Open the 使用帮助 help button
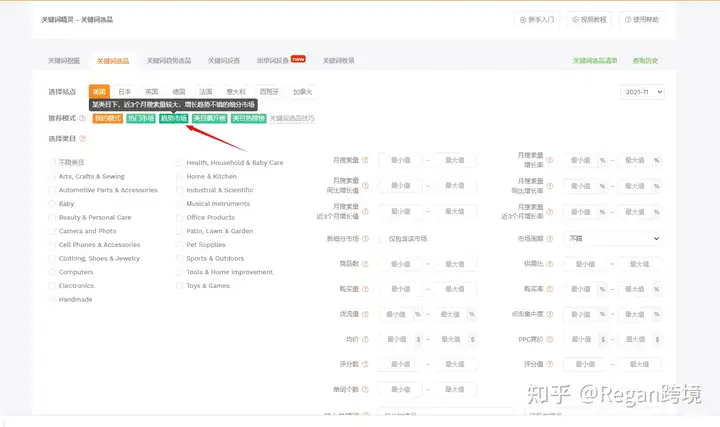 pyautogui.click(x=641, y=20)
